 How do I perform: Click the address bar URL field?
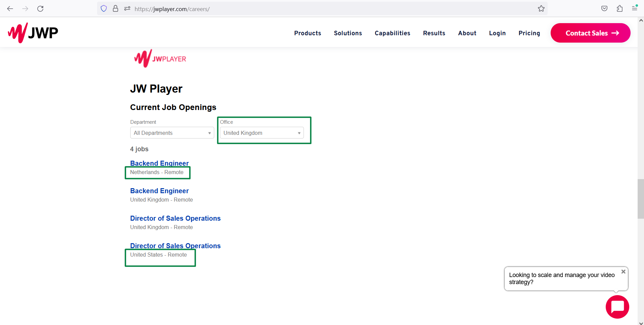(x=322, y=9)
